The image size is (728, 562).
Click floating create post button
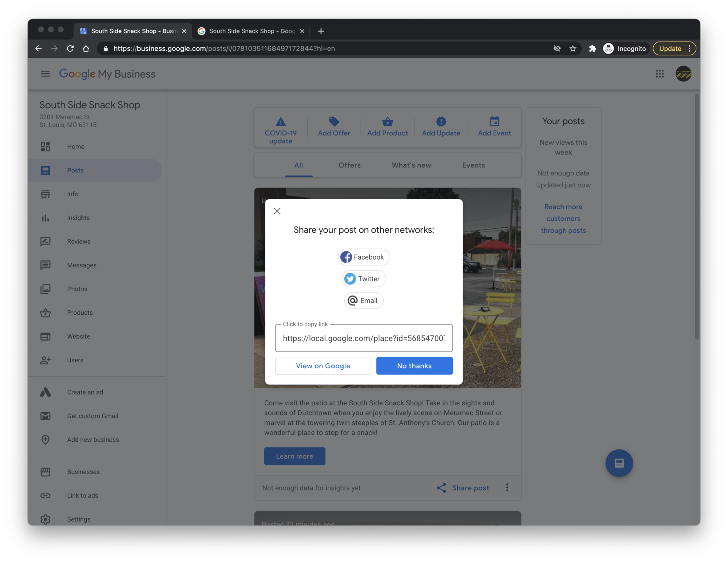[619, 463]
